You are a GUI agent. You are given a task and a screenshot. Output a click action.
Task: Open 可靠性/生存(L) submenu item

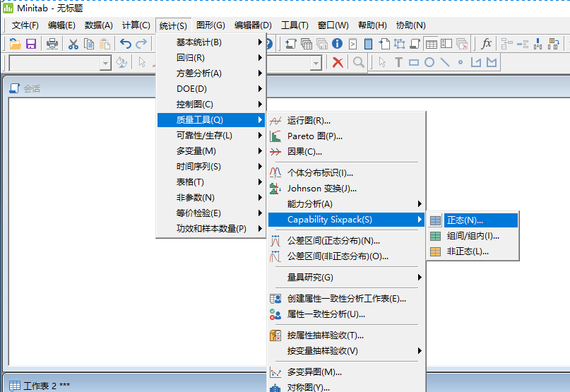point(211,136)
